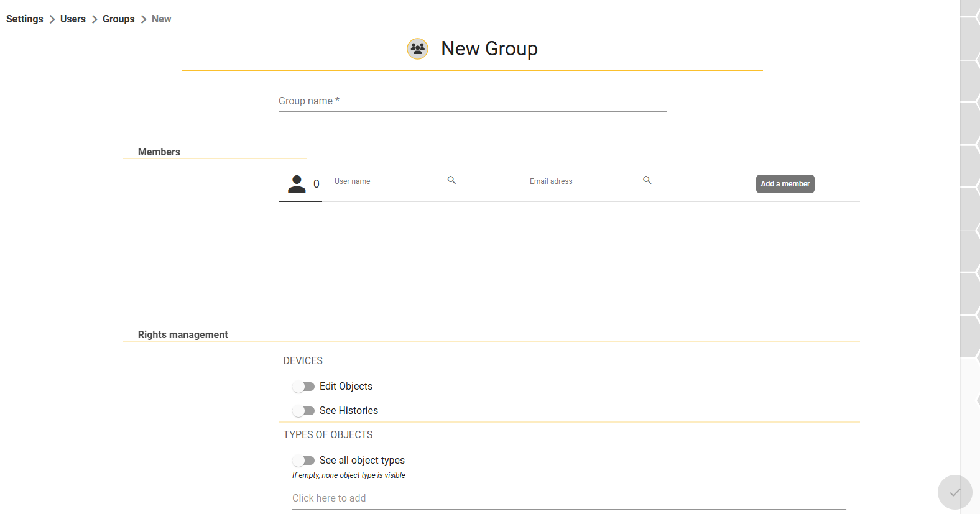Click the chevron after Groups breadcrumb
The height and width of the screenshot is (514, 980).
[x=144, y=19]
